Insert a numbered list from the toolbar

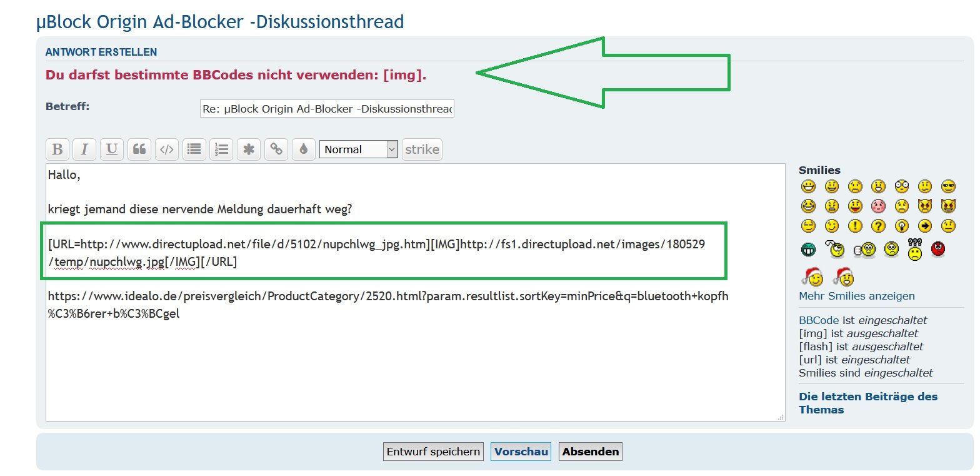click(221, 149)
